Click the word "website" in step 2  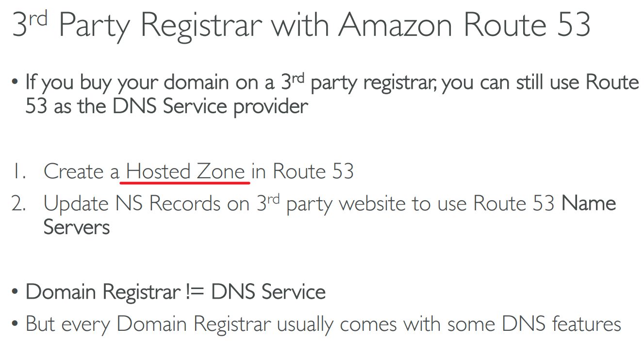[373, 204]
